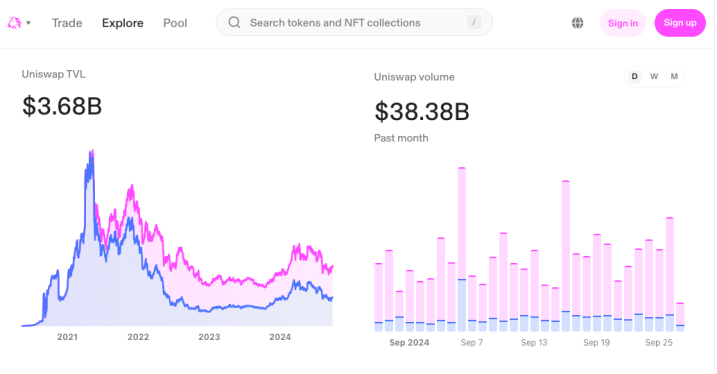This screenshot has width=717, height=374.
Task: Click the Sep 25 axis label
Action: (658, 342)
